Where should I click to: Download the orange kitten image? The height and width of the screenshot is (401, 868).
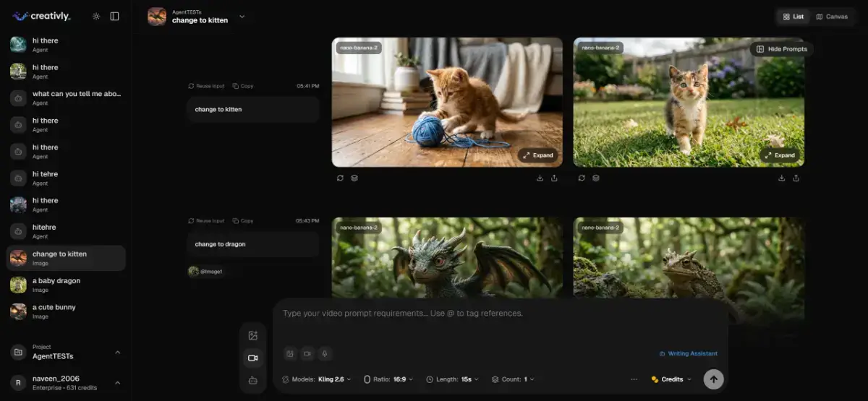[540, 178]
